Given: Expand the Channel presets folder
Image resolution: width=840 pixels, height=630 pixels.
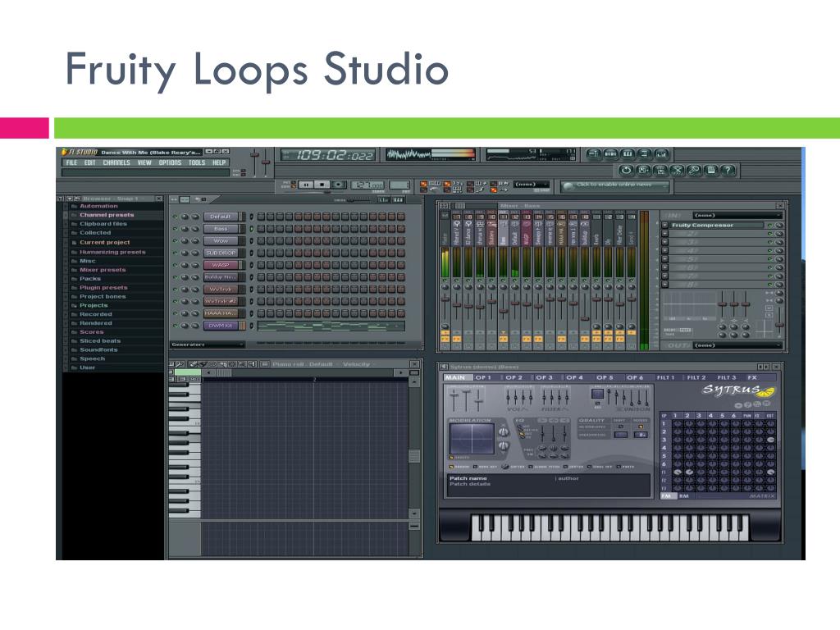Looking at the screenshot, I should click(x=107, y=215).
